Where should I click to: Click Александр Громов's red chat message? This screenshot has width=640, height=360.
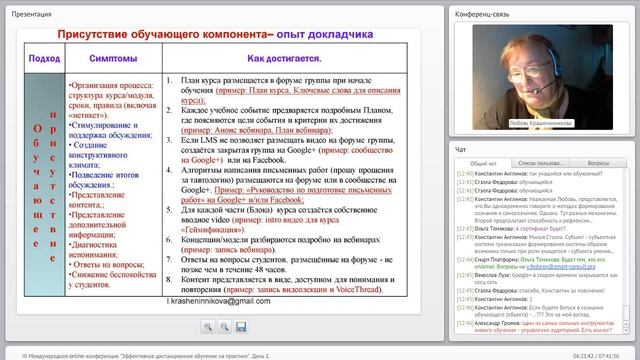pyautogui.click(x=536, y=326)
